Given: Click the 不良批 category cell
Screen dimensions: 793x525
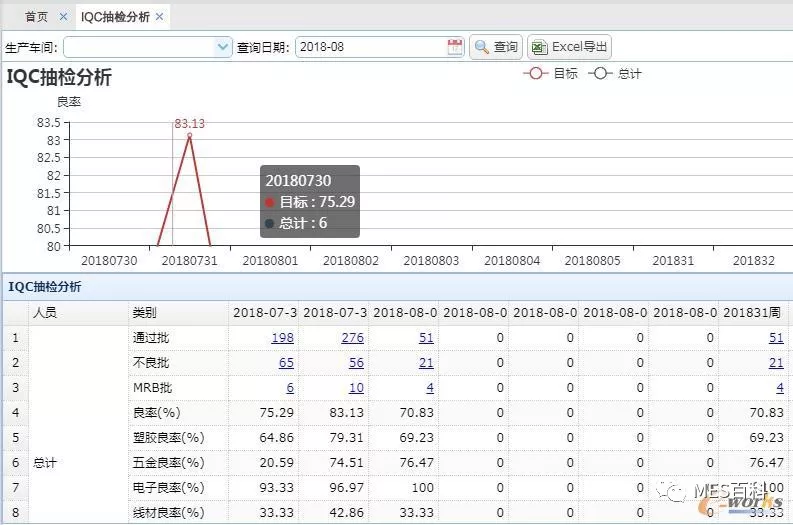Looking at the screenshot, I should tap(178, 363).
